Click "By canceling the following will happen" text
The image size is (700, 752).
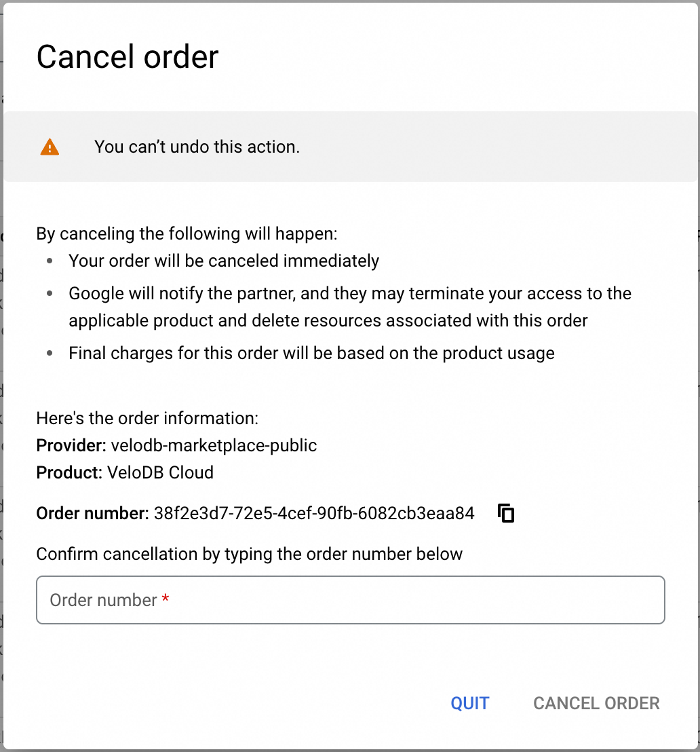[187, 233]
